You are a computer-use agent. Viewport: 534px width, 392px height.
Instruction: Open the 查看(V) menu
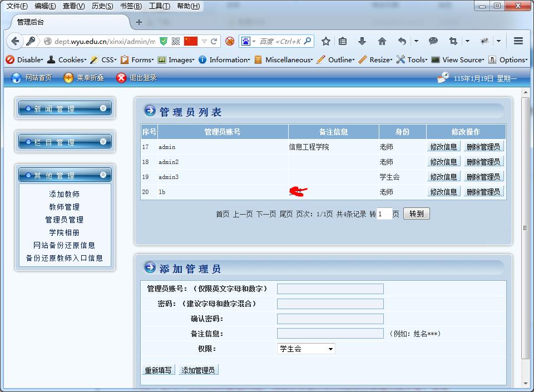[x=73, y=6]
